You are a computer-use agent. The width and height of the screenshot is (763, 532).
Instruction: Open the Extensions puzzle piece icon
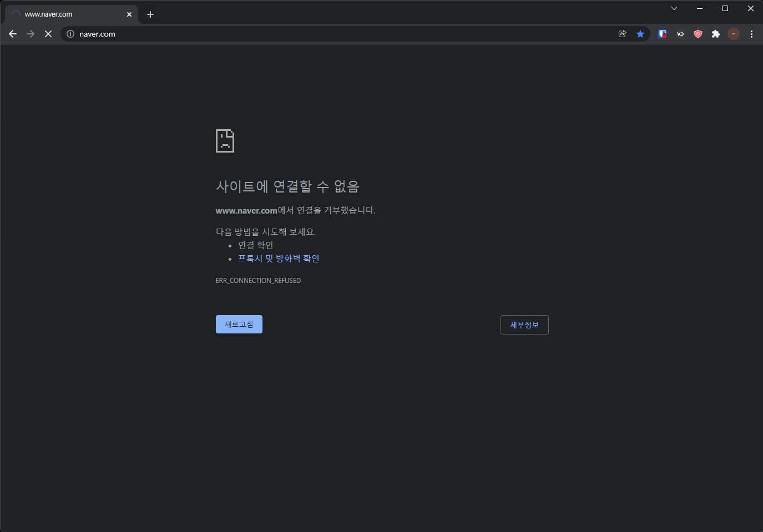pos(716,34)
